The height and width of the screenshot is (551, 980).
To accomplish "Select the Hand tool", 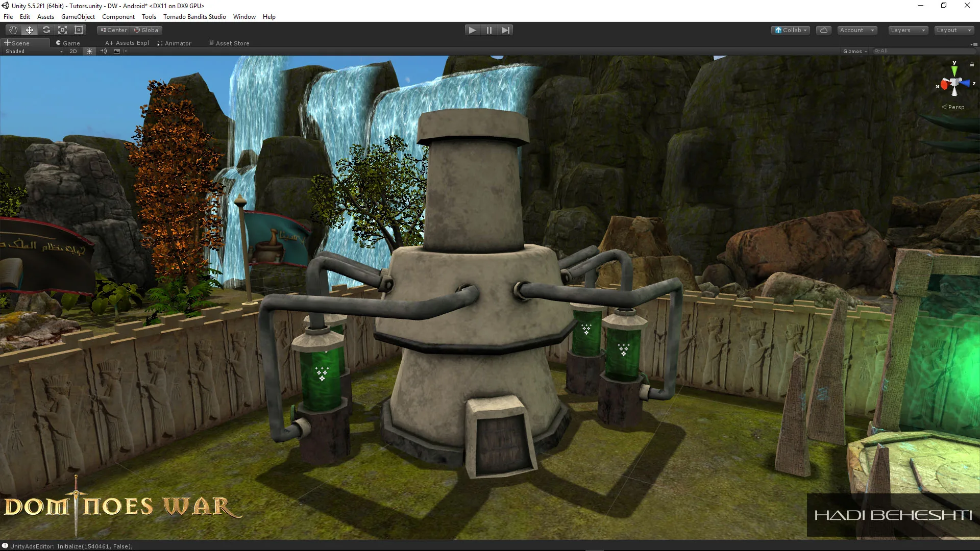I will coord(13,30).
